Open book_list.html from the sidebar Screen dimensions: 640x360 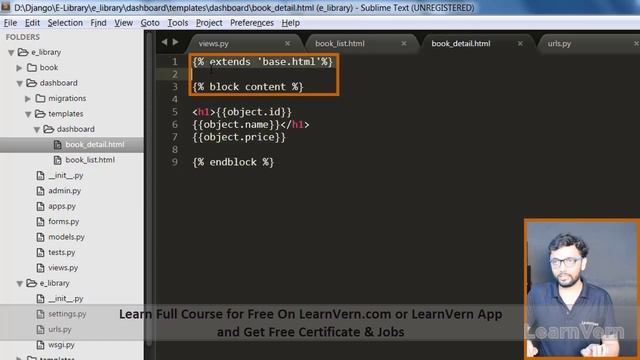pos(90,160)
